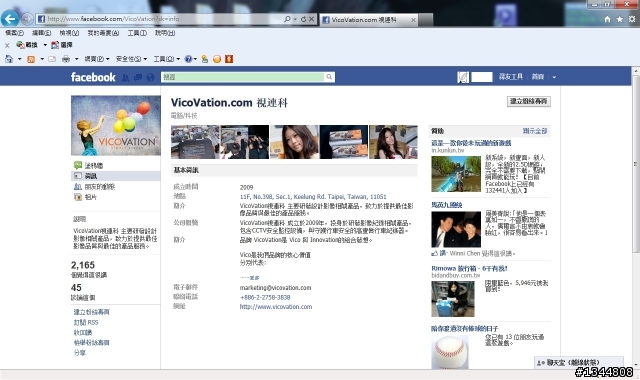
Task: Click the red square icon in command bar
Action: (229, 59)
